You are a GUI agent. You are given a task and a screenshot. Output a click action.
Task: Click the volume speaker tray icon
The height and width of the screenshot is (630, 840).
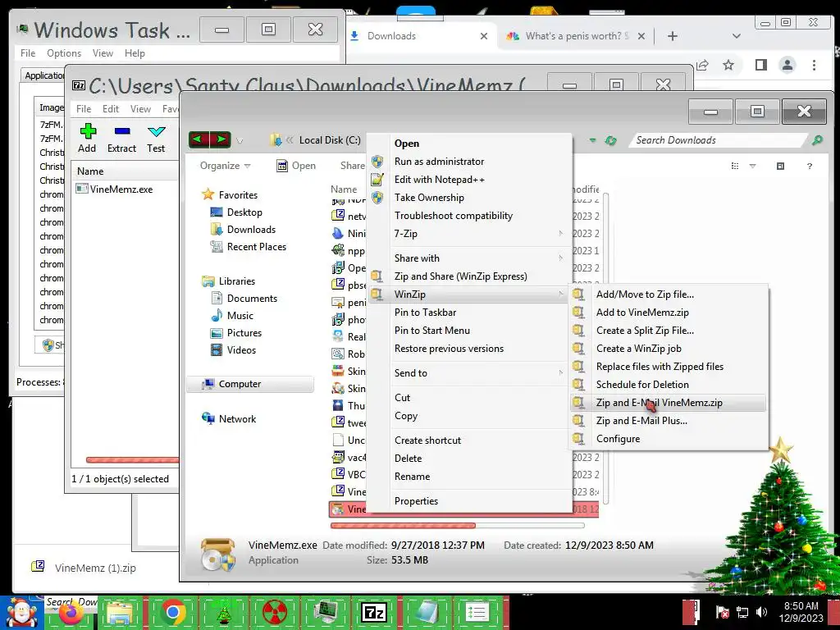point(761,612)
